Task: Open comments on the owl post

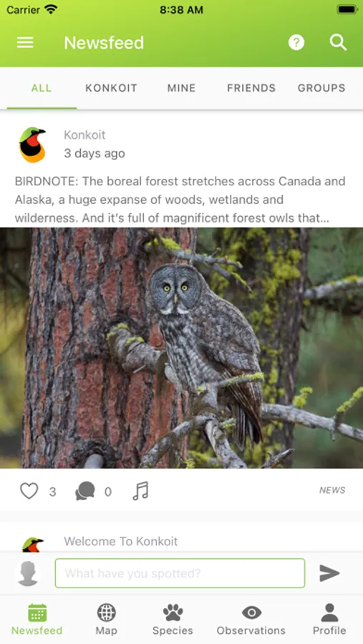Action: pos(85,491)
